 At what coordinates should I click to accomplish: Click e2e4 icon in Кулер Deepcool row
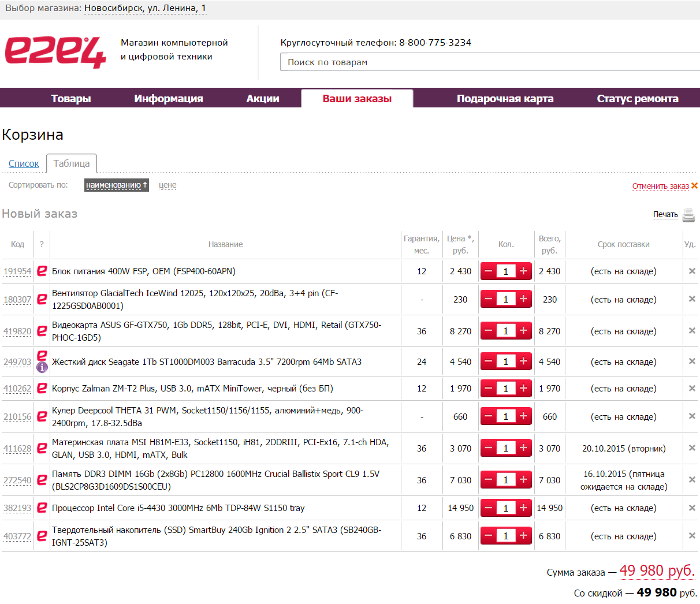click(42, 416)
